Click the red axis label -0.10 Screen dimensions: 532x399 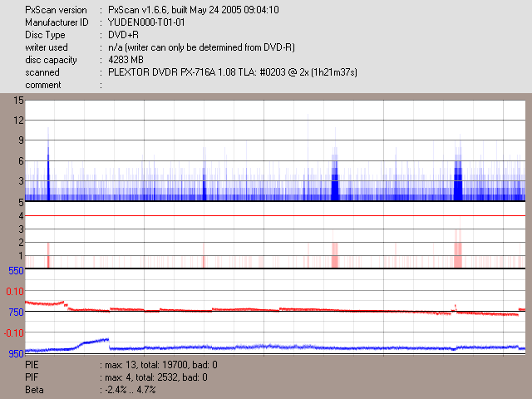click(x=14, y=332)
